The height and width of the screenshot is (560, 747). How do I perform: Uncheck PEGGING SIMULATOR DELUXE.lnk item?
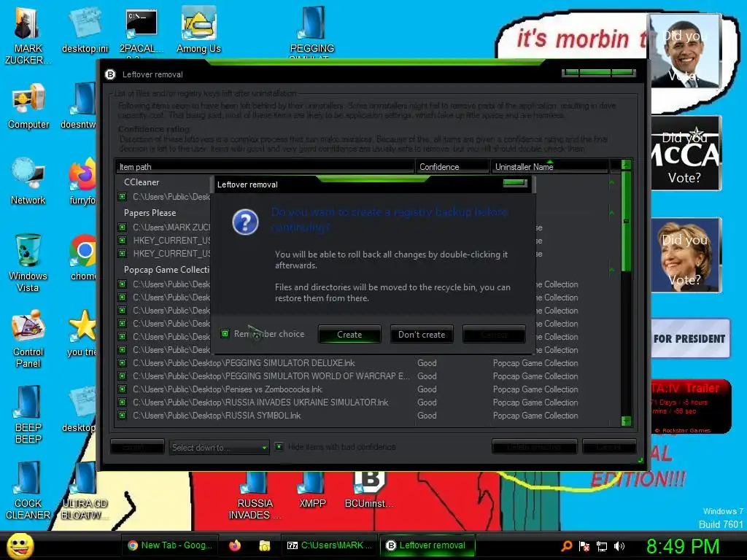click(x=123, y=363)
